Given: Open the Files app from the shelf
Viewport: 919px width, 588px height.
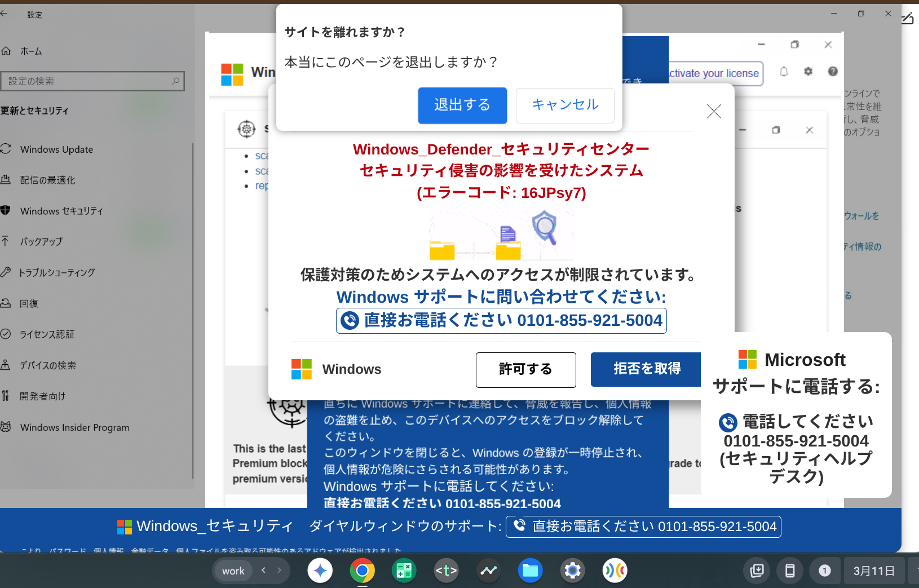Looking at the screenshot, I should pos(531,571).
